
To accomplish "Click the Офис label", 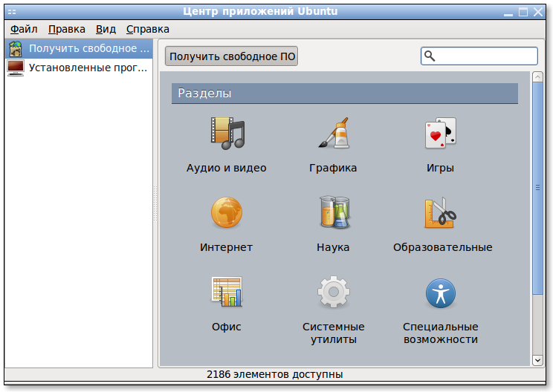I will (227, 327).
